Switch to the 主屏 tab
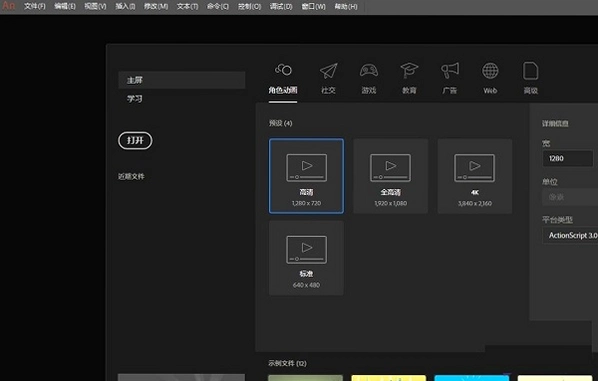 tap(182, 80)
